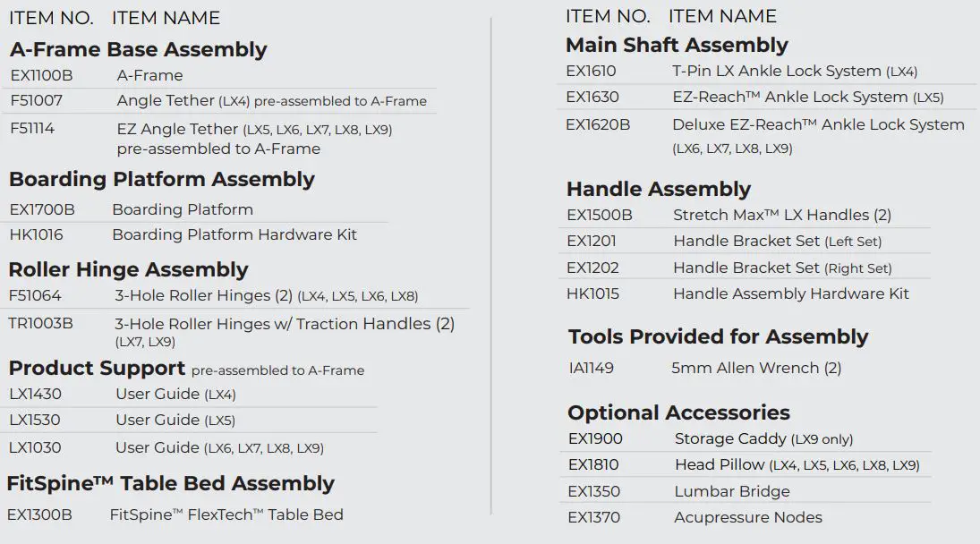Click the Acupressure Nodes item
This screenshot has height=544, width=980.
pos(748,517)
